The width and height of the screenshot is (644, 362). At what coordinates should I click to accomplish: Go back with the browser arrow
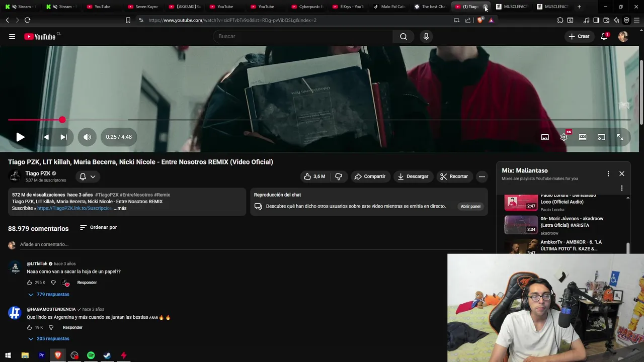click(7, 20)
